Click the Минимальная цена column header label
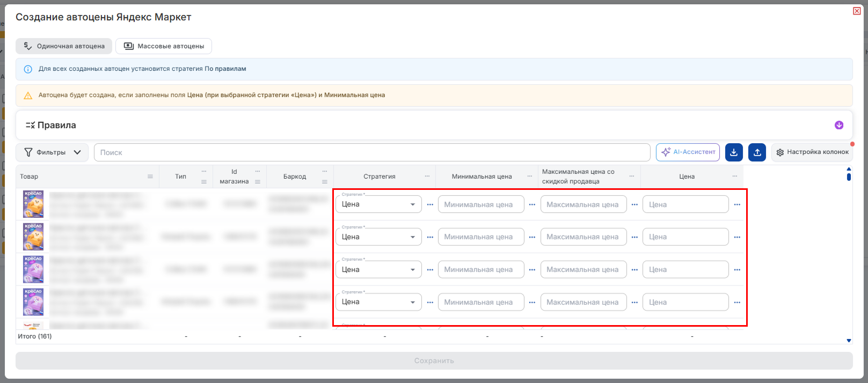Image resolution: width=868 pixels, height=383 pixels. [x=482, y=176]
